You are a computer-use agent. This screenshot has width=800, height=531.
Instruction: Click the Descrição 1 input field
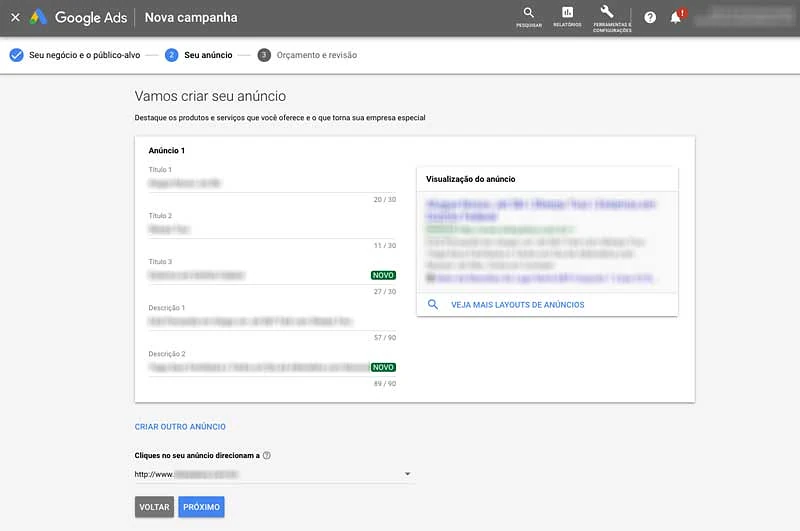(272, 321)
